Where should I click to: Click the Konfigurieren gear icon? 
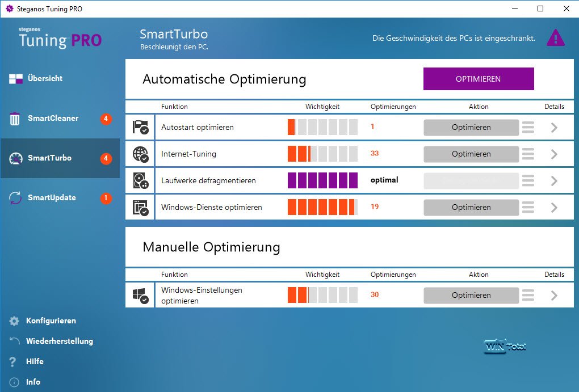coord(14,321)
